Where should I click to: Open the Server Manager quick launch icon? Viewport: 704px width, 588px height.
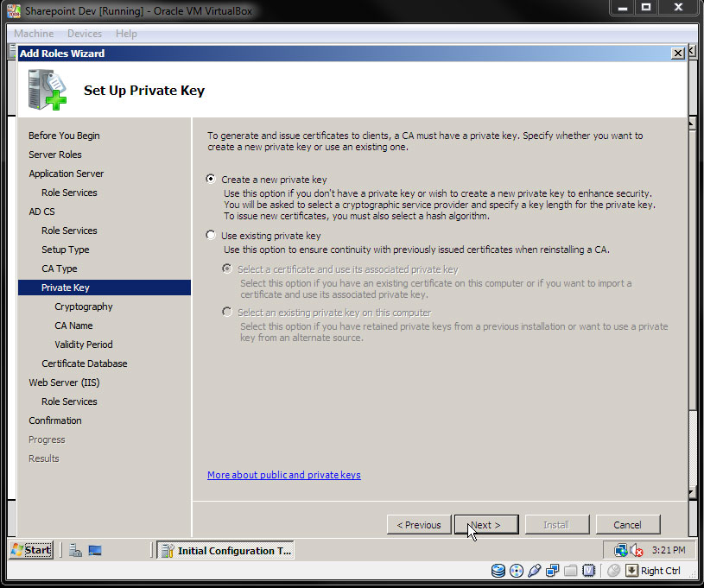(75, 550)
